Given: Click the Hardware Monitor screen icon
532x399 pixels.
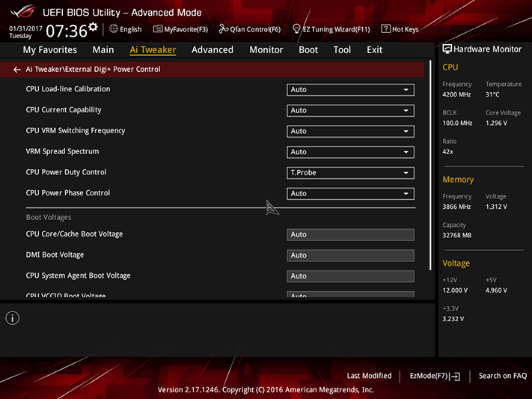Looking at the screenshot, I should coord(447,49).
